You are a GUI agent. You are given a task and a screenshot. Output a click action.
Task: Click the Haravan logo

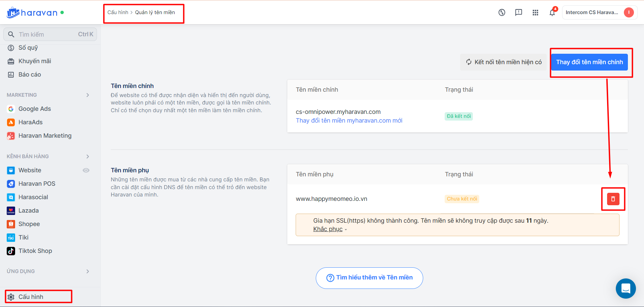[x=32, y=13]
